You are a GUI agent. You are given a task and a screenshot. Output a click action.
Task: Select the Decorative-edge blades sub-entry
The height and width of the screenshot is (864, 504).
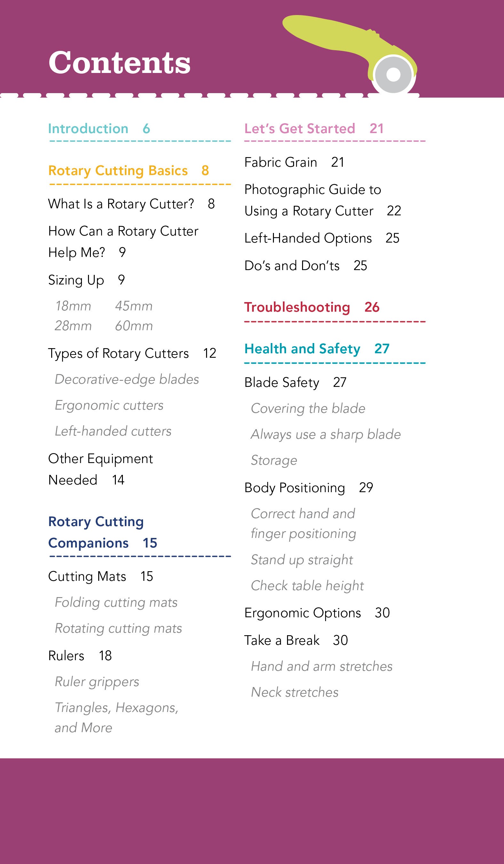(127, 380)
